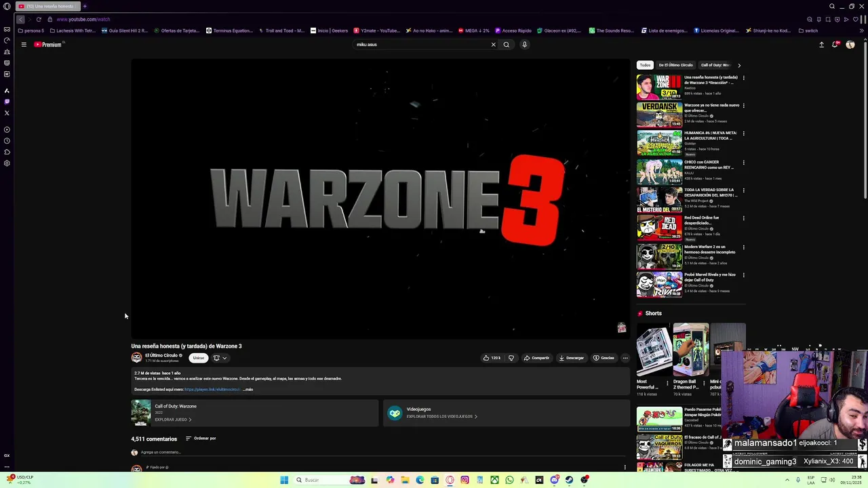The image size is (868, 488).
Task: Open options for CHICO con CANCER video
Action: 743,163
